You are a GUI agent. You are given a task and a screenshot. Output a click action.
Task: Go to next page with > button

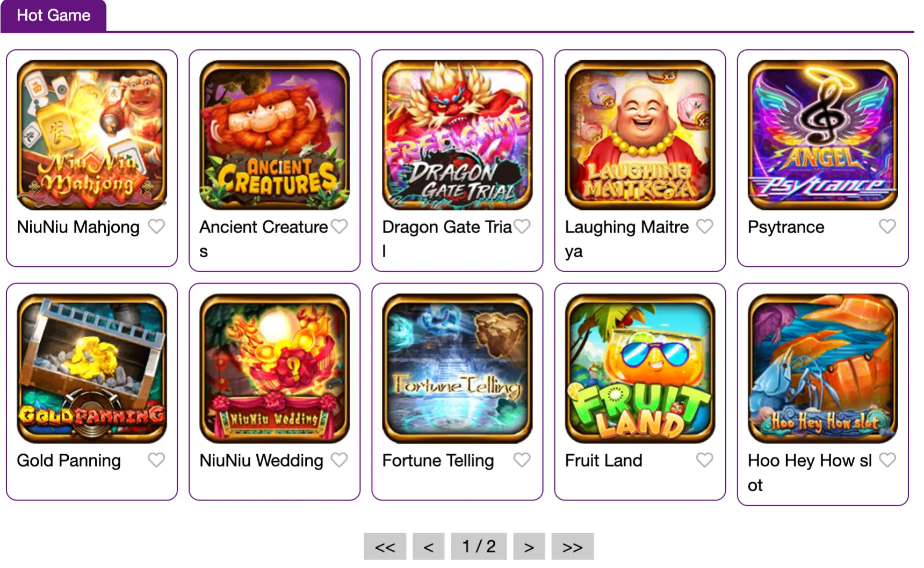point(529,547)
